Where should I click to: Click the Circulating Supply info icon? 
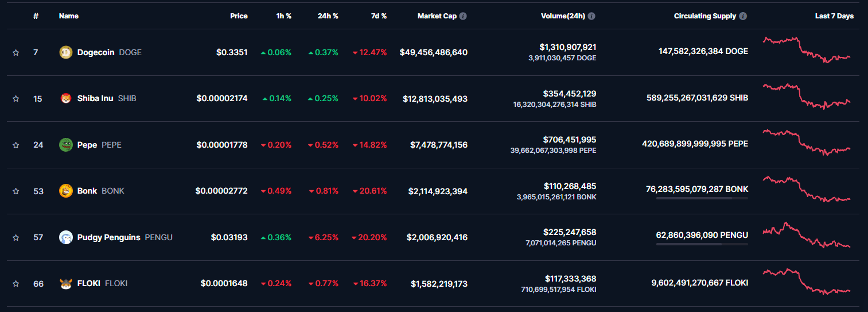point(743,16)
